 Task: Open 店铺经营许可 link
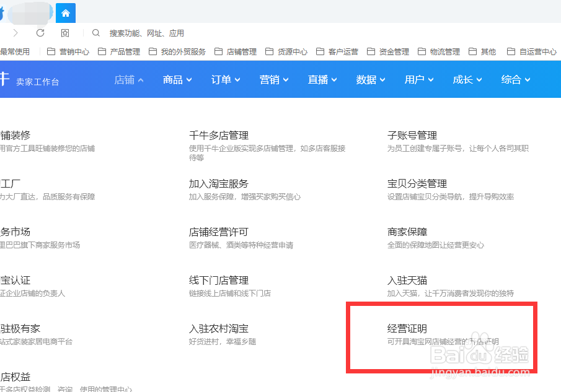point(219,232)
